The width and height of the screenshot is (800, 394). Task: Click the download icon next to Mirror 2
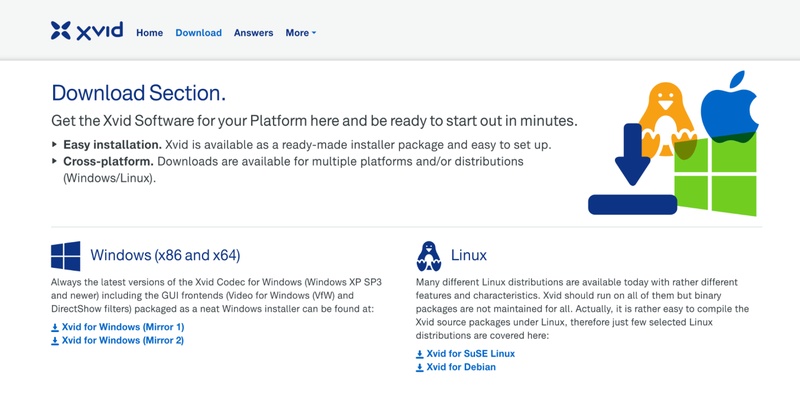pyautogui.click(x=55, y=341)
